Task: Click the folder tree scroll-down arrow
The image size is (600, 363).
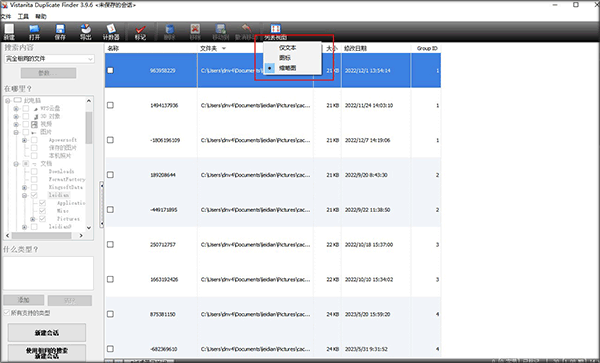Action: pyautogui.click(x=89, y=228)
